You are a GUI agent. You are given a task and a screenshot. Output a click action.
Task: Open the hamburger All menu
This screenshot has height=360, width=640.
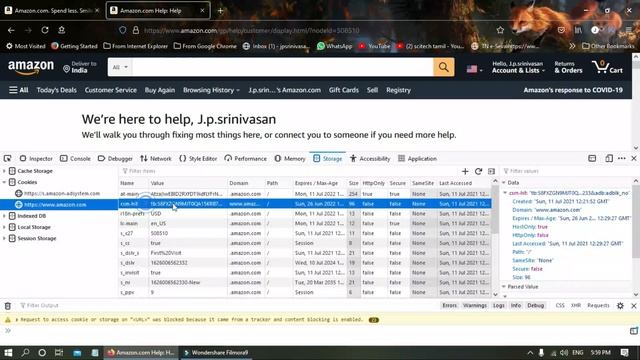(x=19, y=90)
